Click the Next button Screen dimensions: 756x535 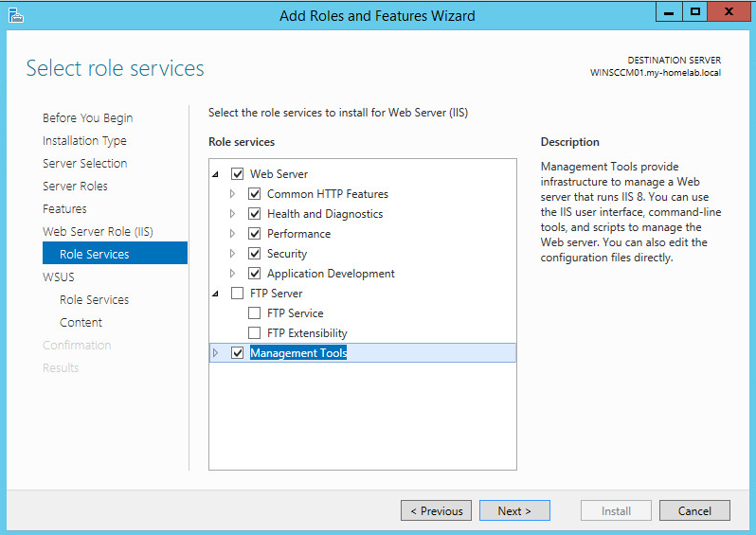click(513, 511)
